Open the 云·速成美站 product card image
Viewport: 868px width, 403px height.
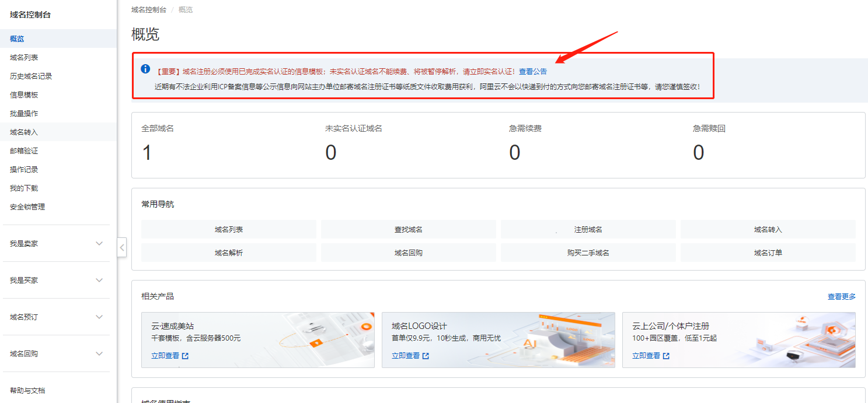point(327,338)
